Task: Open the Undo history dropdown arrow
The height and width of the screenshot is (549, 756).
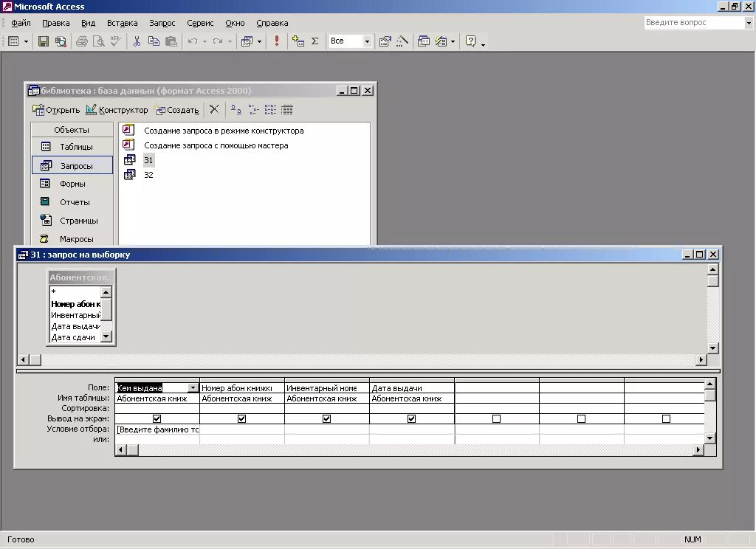Action: (x=205, y=41)
